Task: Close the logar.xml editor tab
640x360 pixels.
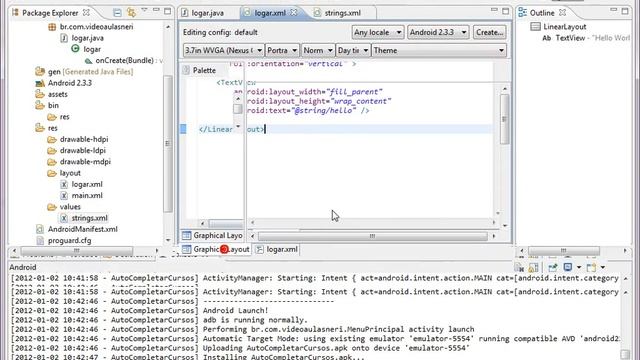Action: [294, 13]
